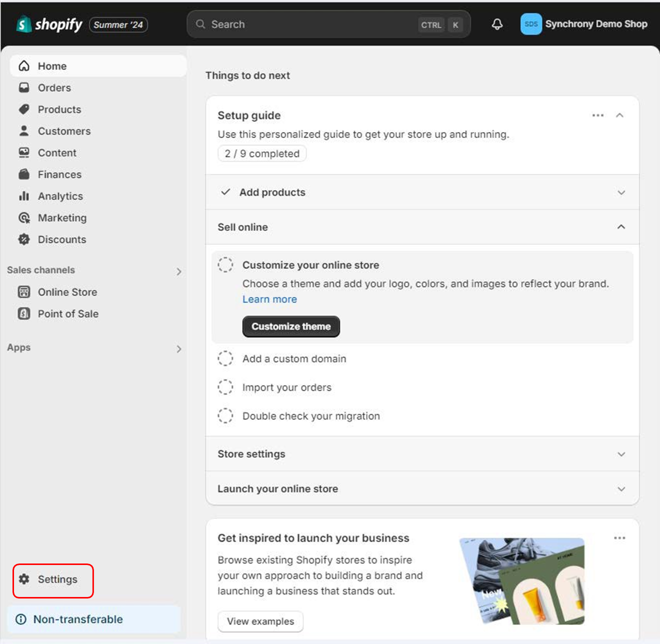Image resolution: width=660 pixels, height=644 pixels.
Task: Click the View examples button
Action: click(x=260, y=621)
